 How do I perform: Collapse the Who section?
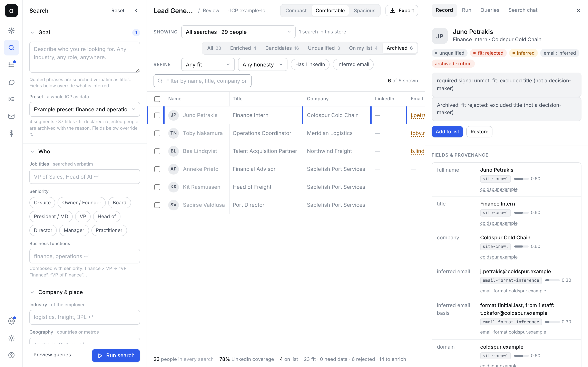[32, 151]
